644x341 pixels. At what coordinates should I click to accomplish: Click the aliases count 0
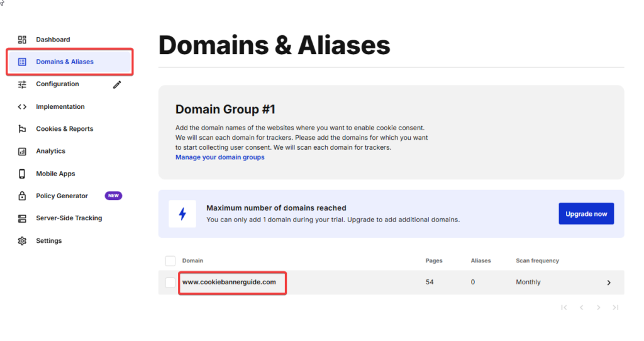click(x=473, y=282)
